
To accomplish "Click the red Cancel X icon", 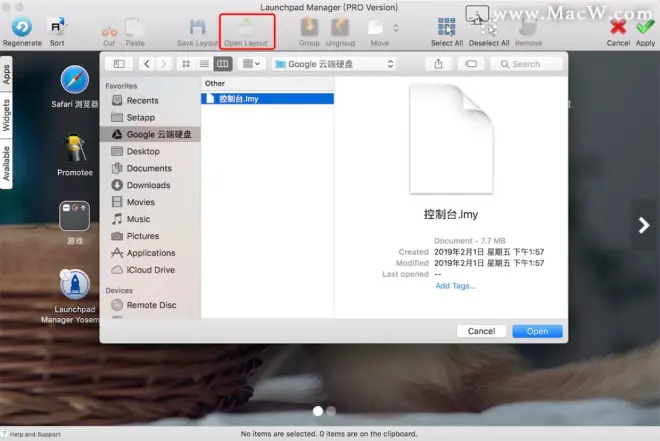I will point(618,27).
